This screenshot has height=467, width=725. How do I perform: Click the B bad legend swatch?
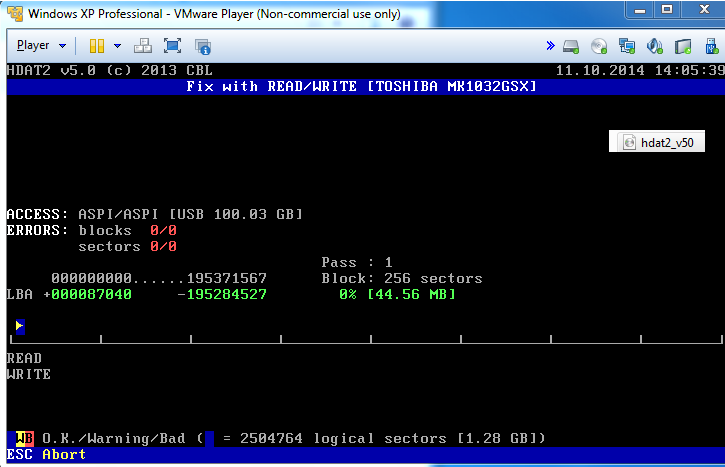click(29, 438)
